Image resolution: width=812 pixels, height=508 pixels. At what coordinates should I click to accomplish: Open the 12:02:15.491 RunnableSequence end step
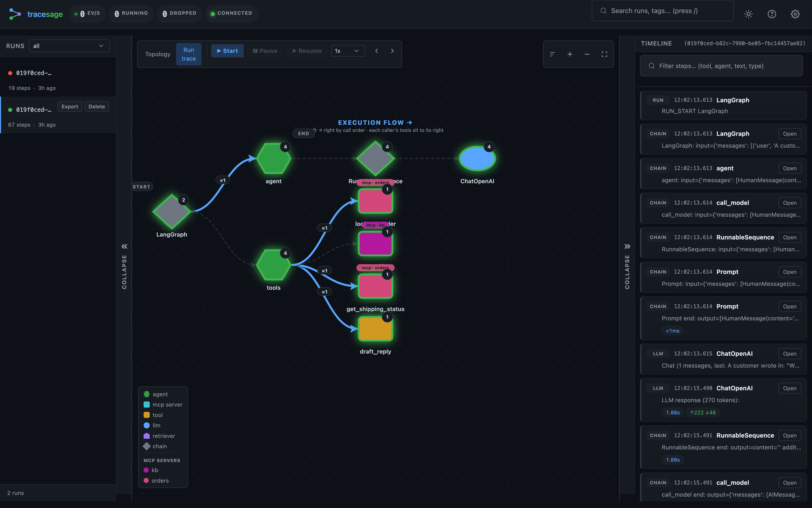790,435
